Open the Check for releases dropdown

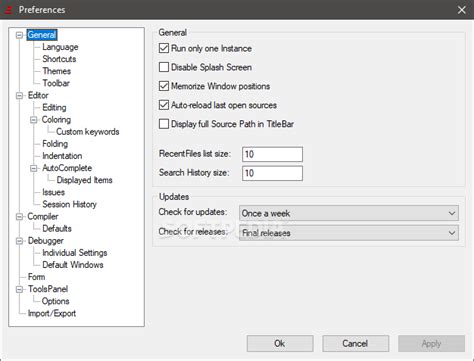(x=349, y=233)
